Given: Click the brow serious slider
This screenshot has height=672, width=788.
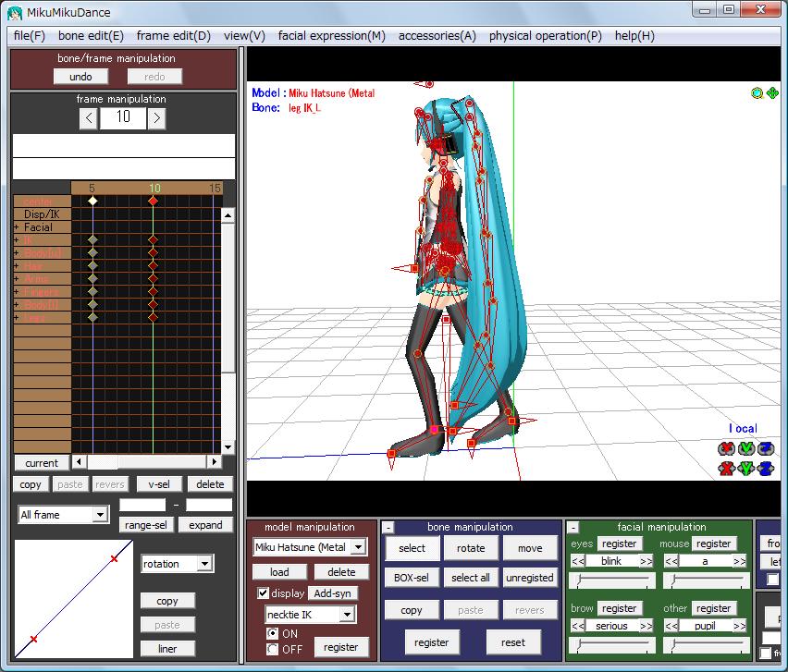Looking at the screenshot, I should click(612, 645).
